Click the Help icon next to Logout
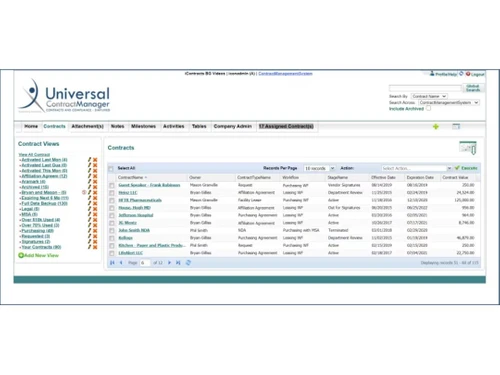500x375 pixels. click(461, 74)
